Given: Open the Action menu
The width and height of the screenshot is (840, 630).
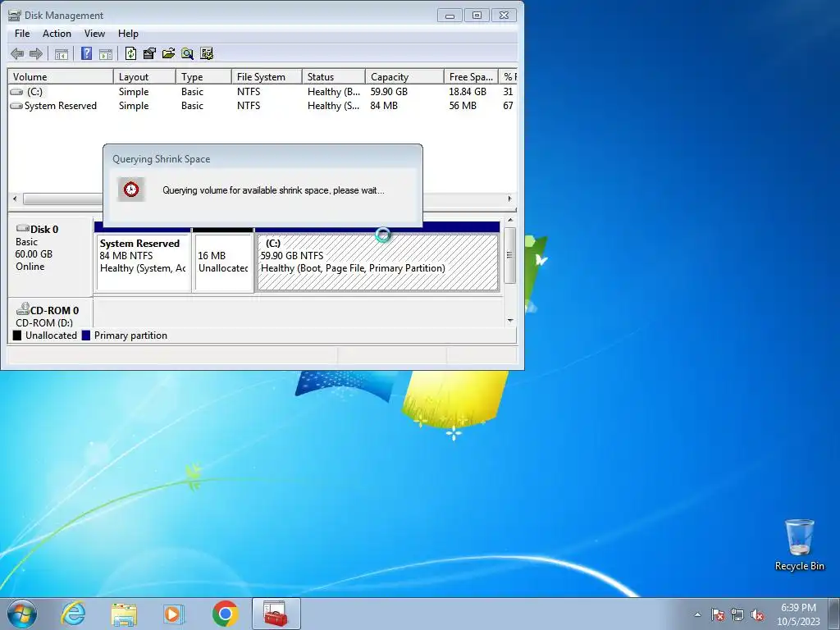Looking at the screenshot, I should tap(57, 33).
